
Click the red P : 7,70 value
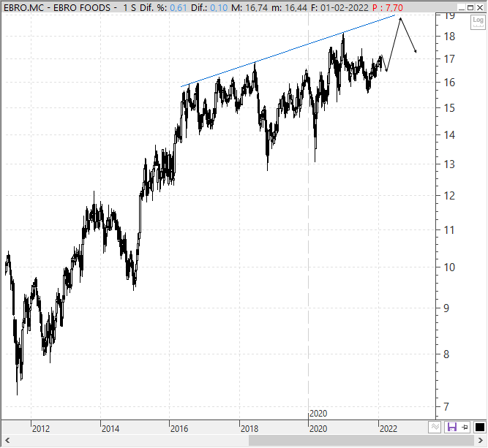click(388, 7)
